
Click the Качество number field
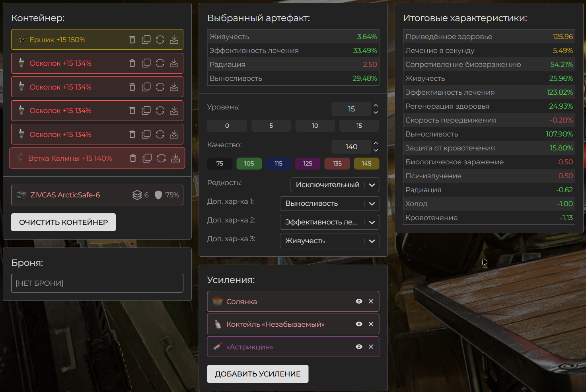[x=351, y=147]
